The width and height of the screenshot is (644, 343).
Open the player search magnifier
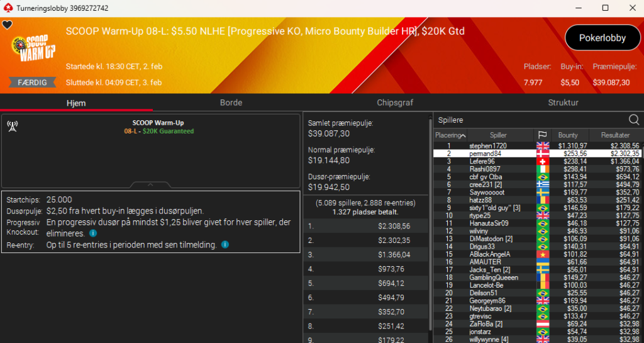tap(634, 120)
